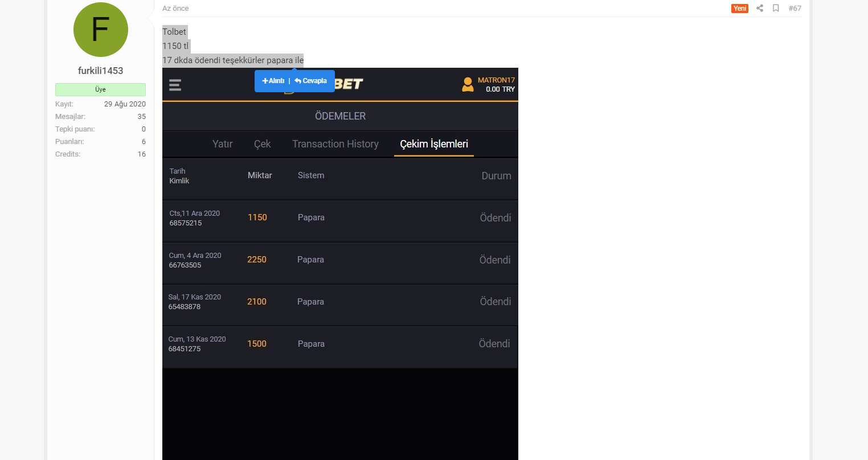Viewport: 868px width, 460px height.
Task: Open the hamburger menu in the screenshot
Action: click(175, 85)
